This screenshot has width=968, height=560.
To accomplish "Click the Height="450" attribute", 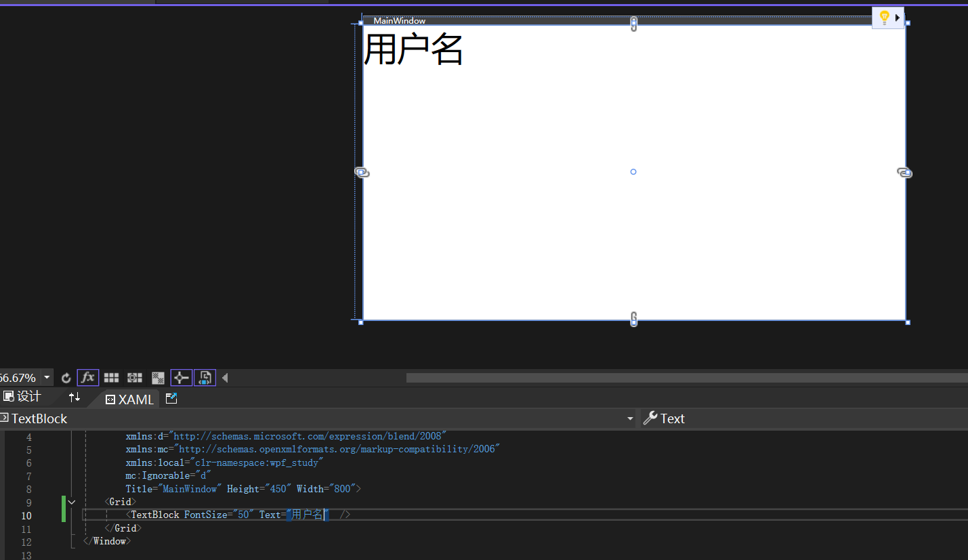I will pyautogui.click(x=259, y=489).
